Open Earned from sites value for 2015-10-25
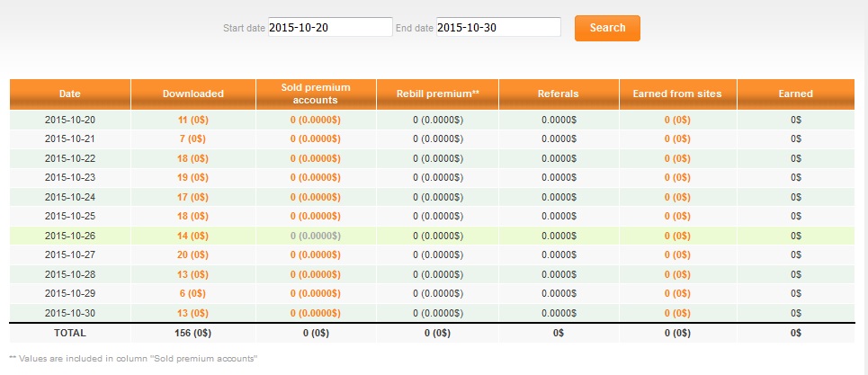 [677, 216]
